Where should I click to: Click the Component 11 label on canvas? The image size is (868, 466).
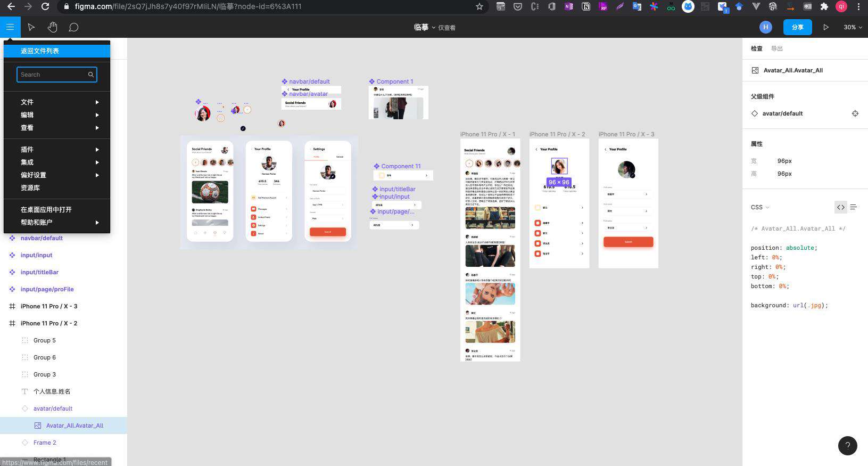coord(401,166)
